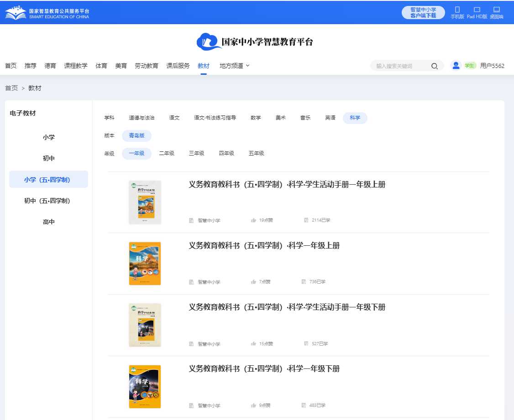Filter by subject 音乐
Image resolution: width=514 pixels, height=420 pixels.
[305, 118]
